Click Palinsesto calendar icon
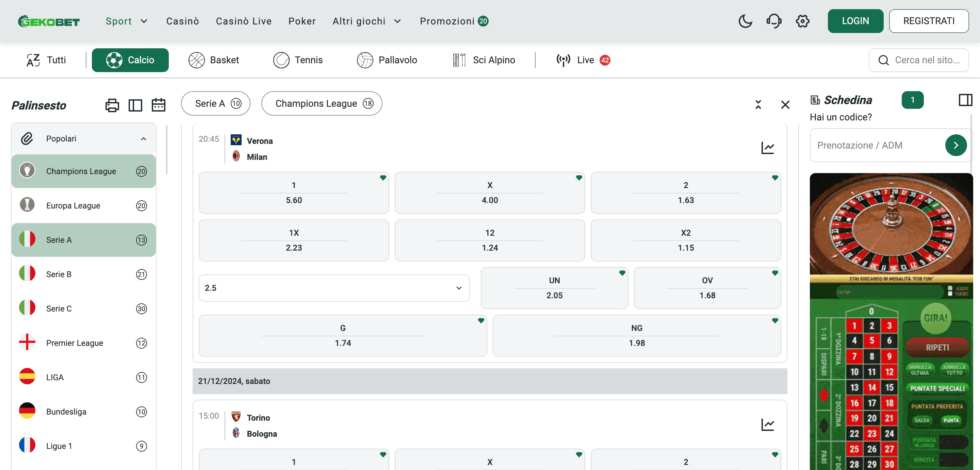Screen dimensions: 980x470 [x=158, y=105]
